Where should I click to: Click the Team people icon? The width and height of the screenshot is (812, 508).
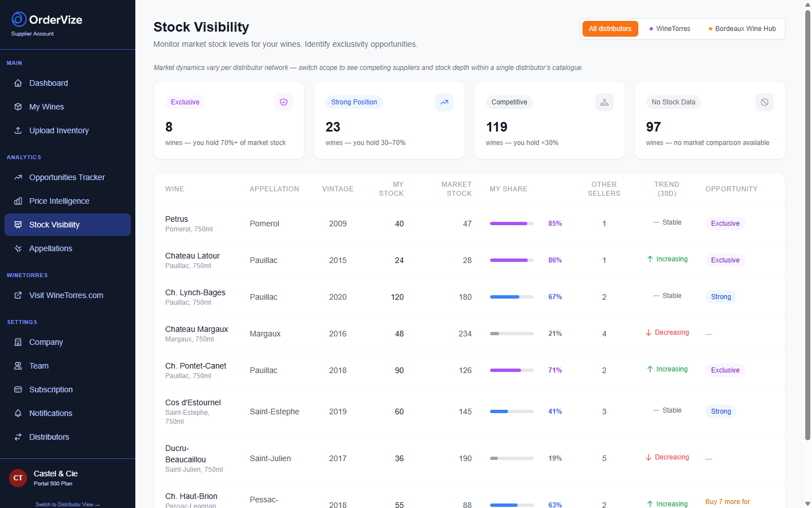tap(18, 366)
